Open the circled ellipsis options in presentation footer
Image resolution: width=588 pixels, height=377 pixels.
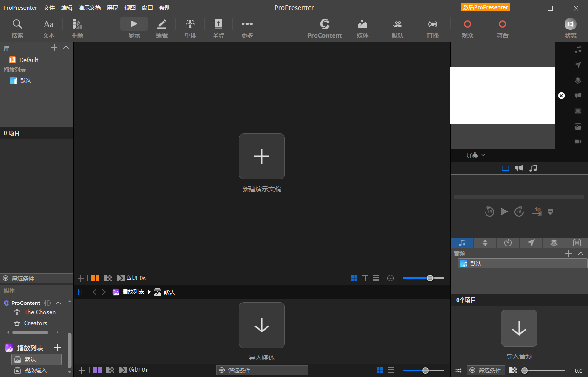(x=390, y=278)
